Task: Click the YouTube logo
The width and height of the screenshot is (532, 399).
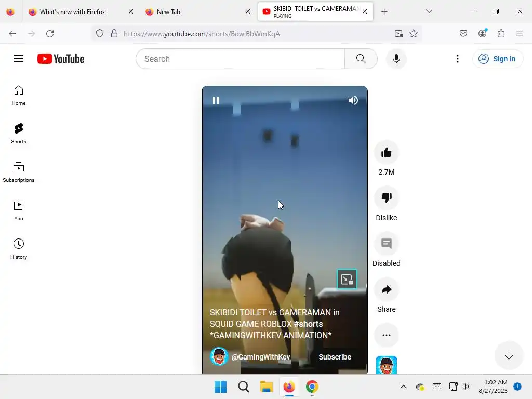Action: click(x=61, y=59)
